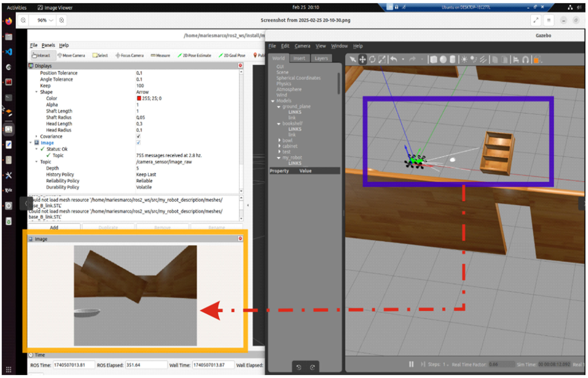Viewport: 588px width, 378px height.
Task: Close the Image panel
Action: coord(240,239)
